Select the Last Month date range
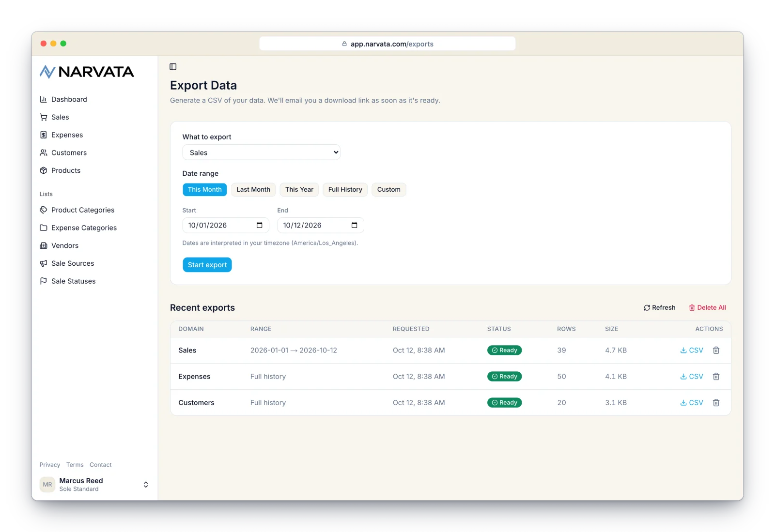 [x=253, y=190]
